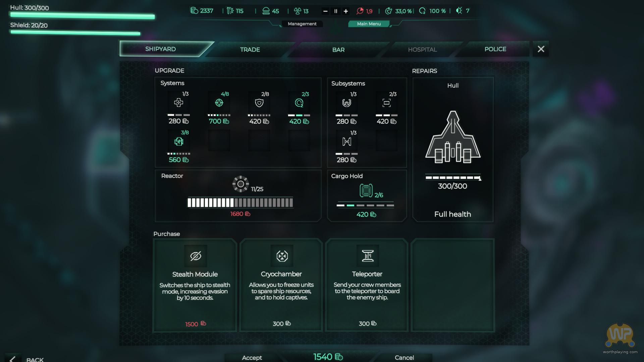The width and height of the screenshot is (644, 362).
Task: Open the Management dropdown panel
Action: [302, 24]
